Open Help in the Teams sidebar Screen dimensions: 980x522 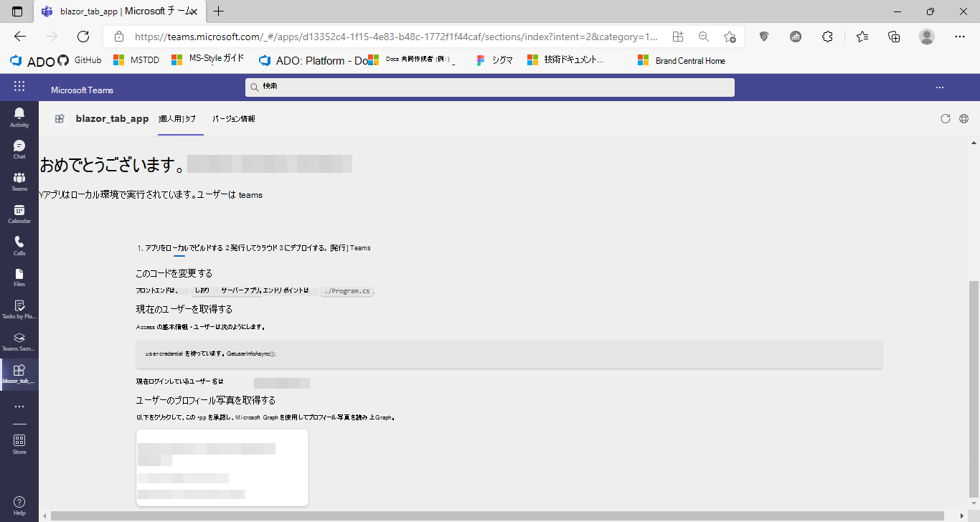(x=19, y=506)
